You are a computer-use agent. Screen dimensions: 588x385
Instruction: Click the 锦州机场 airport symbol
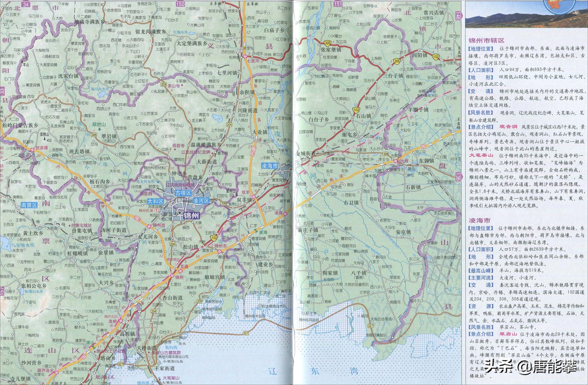[156, 210]
